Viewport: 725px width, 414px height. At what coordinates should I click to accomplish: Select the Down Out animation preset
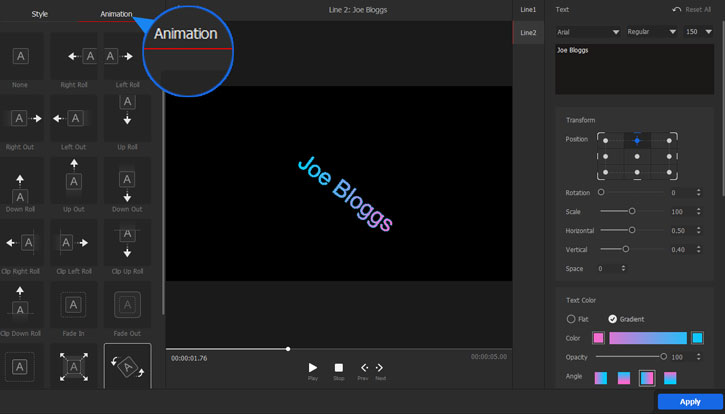click(x=127, y=182)
